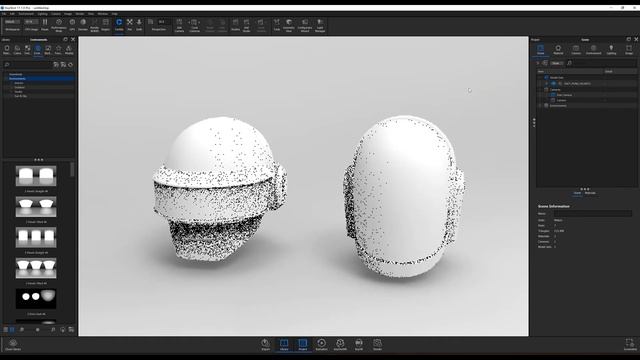
Task: Switch library to Backplates tab
Action: coord(48,50)
